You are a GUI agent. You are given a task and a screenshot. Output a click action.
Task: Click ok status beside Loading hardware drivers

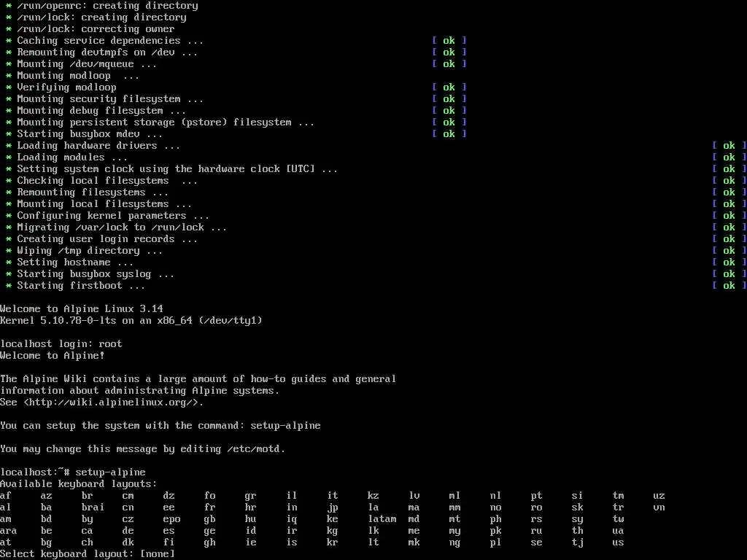pyautogui.click(x=729, y=146)
